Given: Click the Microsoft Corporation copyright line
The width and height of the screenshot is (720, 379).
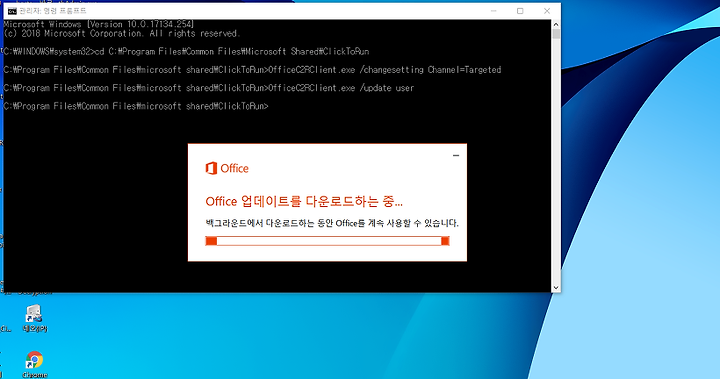Looking at the screenshot, I should pos(122,34).
